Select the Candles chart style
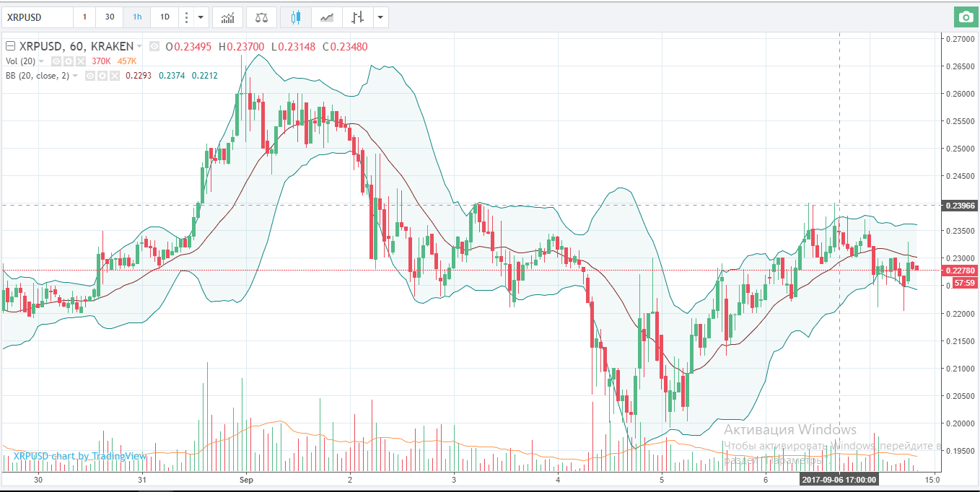The image size is (980, 492). pyautogui.click(x=295, y=17)
